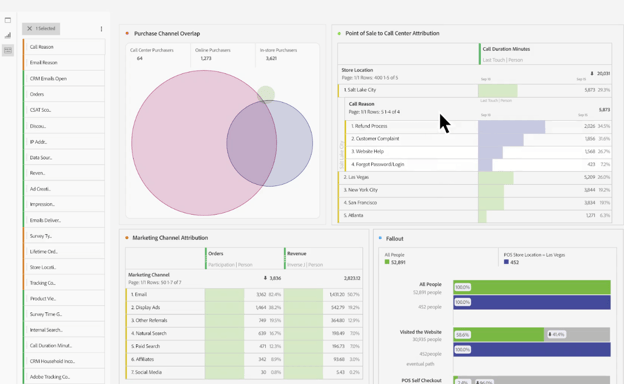This screenshot has width=624, height=384.
Task: Click the Purchase Channel Overlap title
Action: 167,33
